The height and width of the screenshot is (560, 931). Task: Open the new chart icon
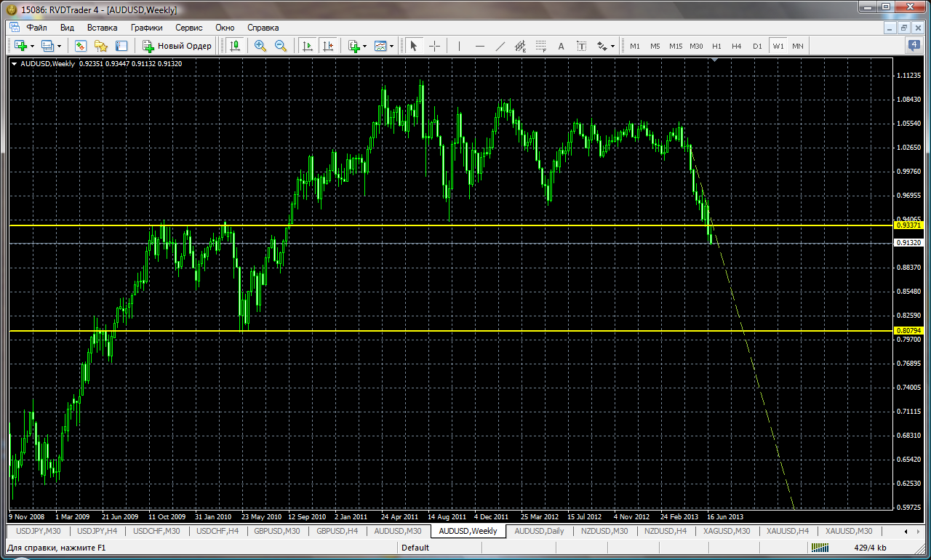coord(20,46)
